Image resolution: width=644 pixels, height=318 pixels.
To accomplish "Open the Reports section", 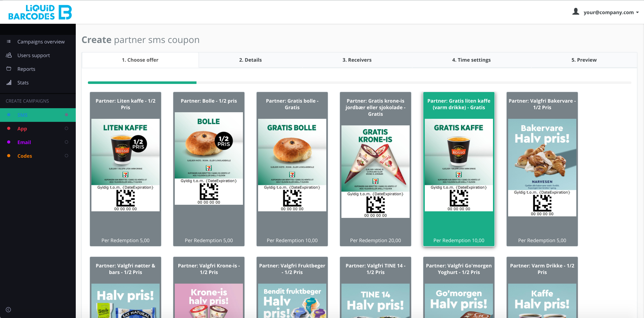I will pyautogui.click(x=26, y=69).
